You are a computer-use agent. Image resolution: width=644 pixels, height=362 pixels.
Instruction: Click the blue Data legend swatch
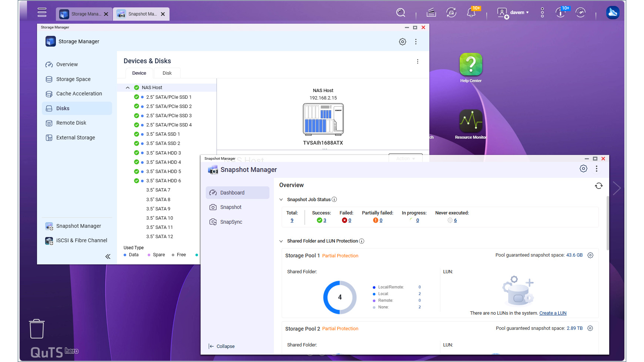125,254
